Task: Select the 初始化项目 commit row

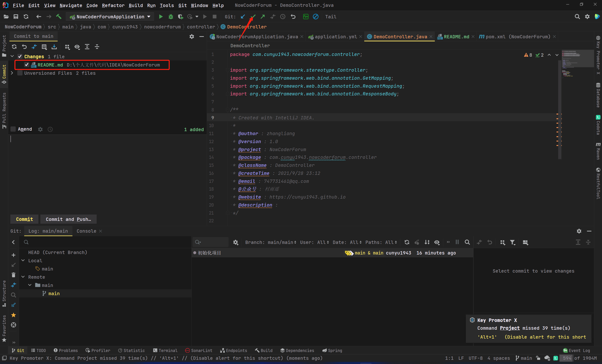Action: [x=332, y=253]
